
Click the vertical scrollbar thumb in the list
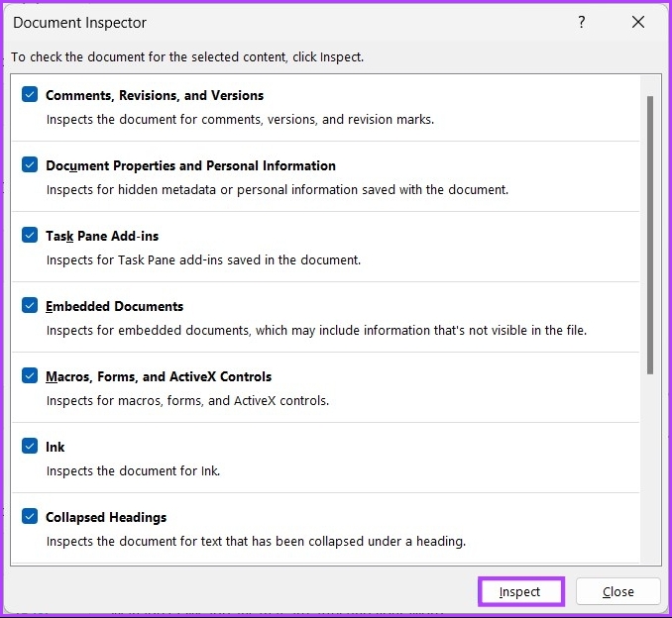pos(650,235)
